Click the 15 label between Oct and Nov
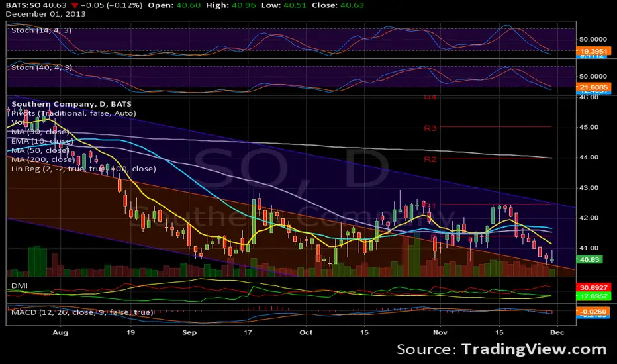Viewport: 617px width, 364px height. (x=364, y=332)
